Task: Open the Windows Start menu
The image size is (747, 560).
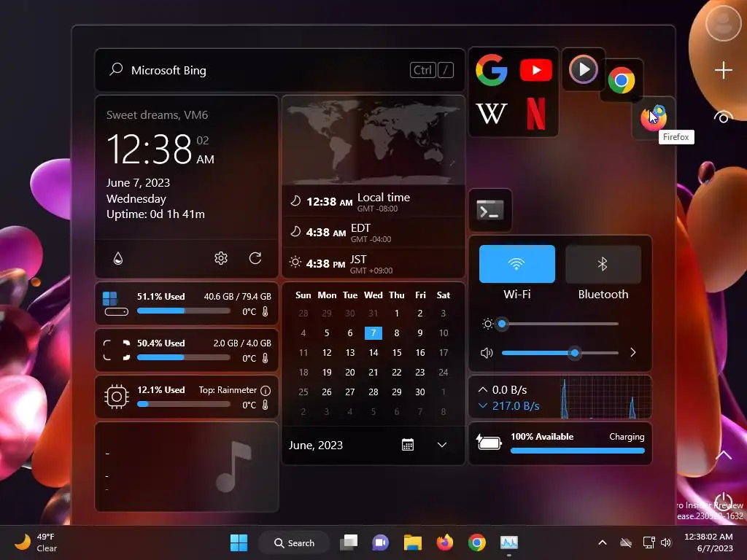Action: (x=239, y=542)
